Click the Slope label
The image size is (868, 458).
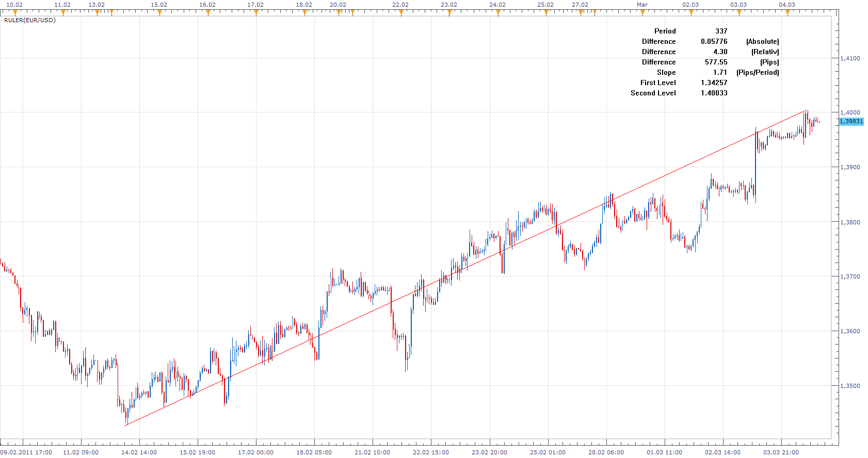coord(666,72)
